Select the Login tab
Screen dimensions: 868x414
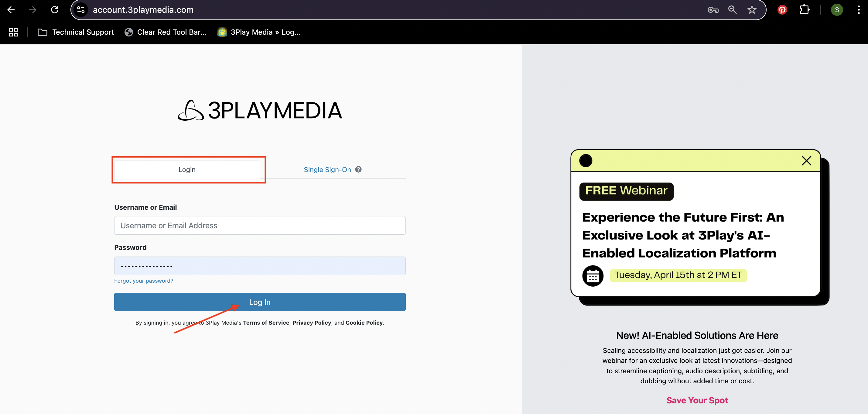187,170
